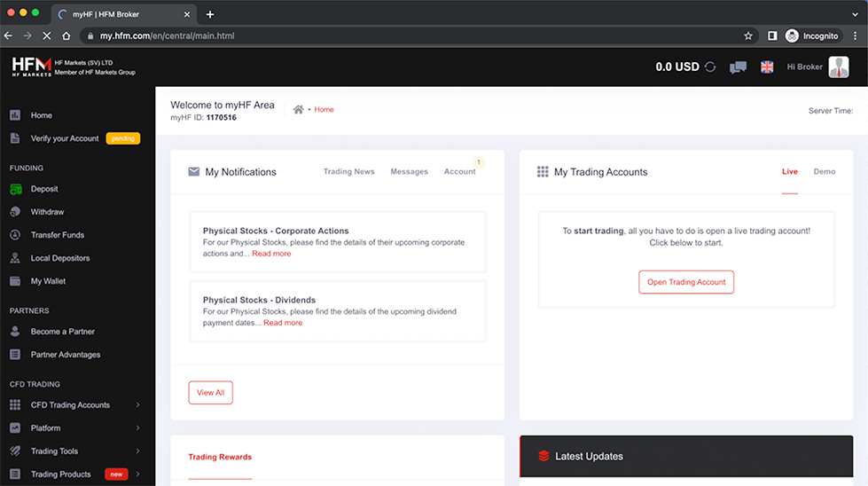Expand the Trading Products submenu chevron

[137, 474]
